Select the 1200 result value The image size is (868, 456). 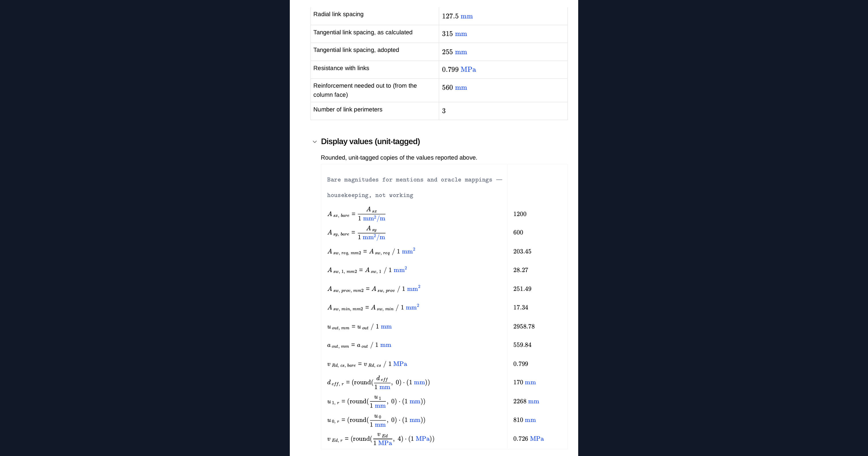(x=520, y=214)
